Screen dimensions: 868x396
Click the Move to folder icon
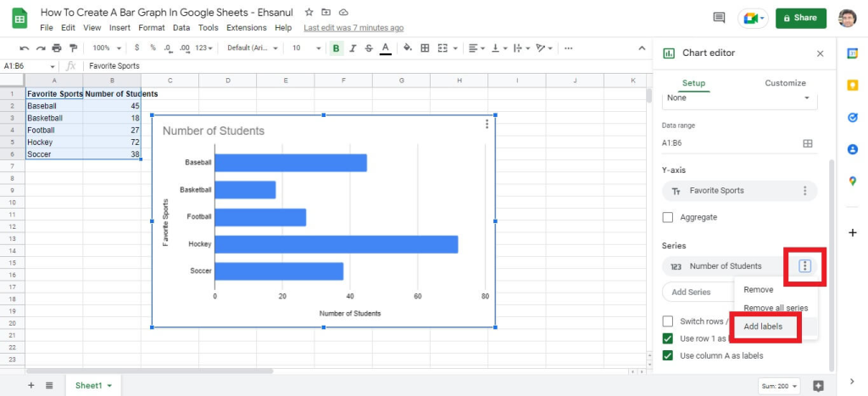point(326,12)
